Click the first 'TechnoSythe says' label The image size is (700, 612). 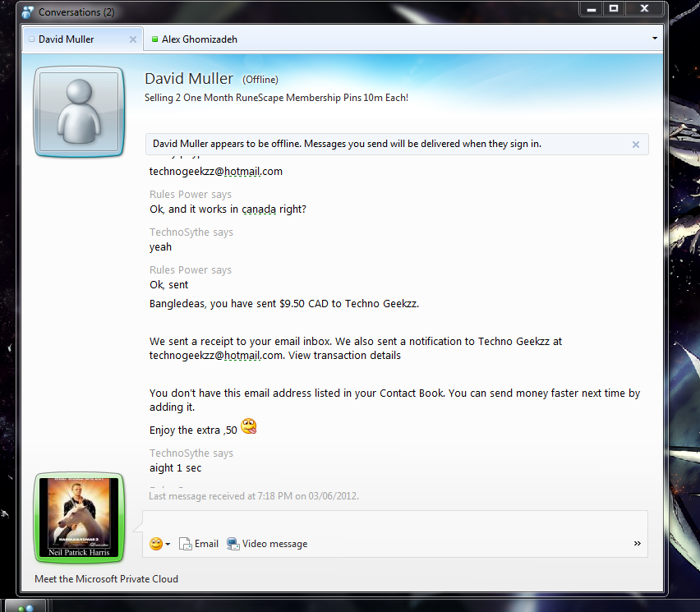(x=191, y=232)
